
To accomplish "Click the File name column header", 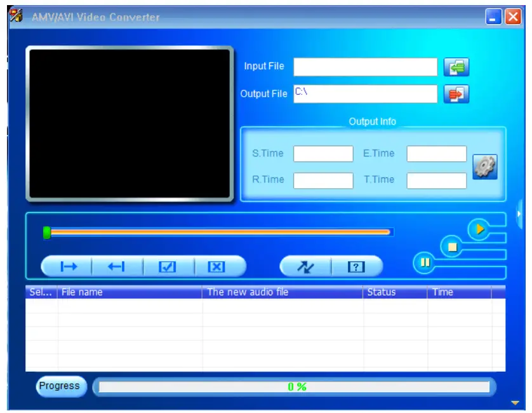I will [x=130, y=292].
